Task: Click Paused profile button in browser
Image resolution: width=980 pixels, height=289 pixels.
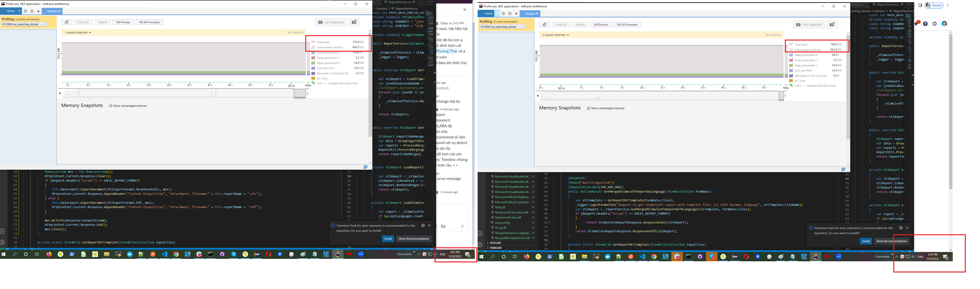Action: coord(934,5)
